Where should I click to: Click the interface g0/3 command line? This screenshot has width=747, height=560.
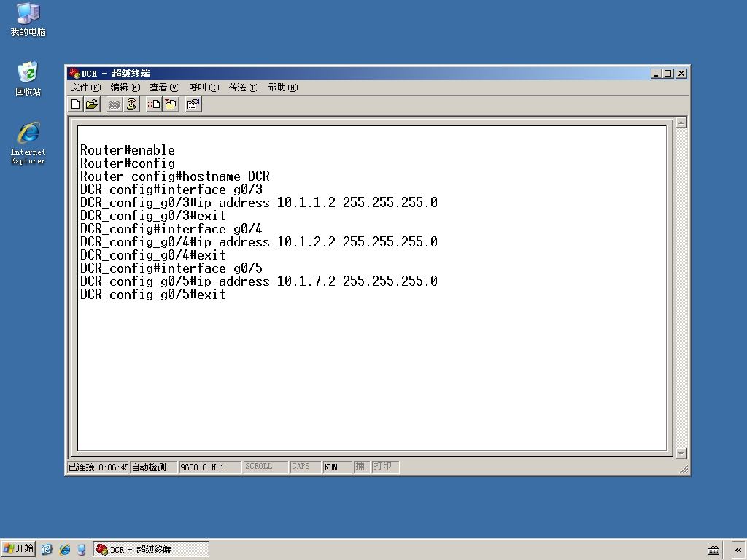pyautogui.click(x=171, y=190)
